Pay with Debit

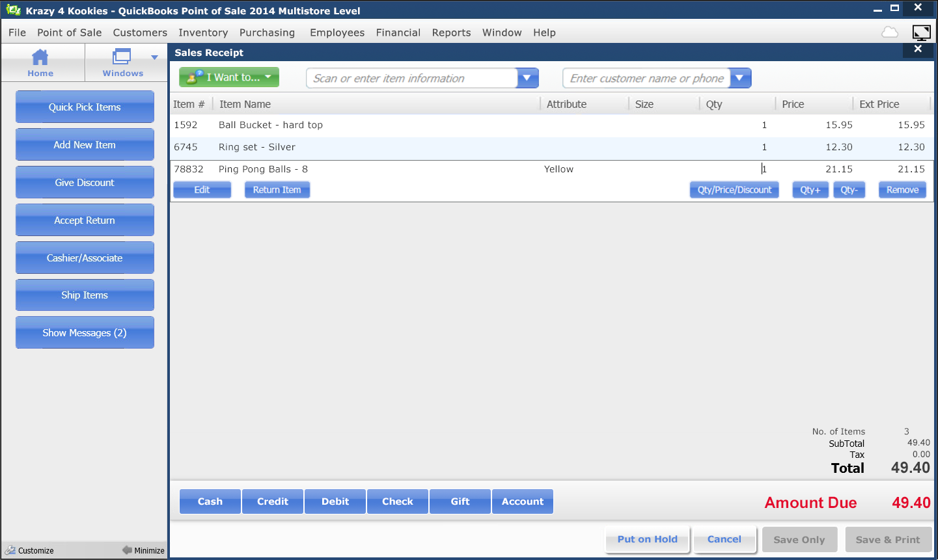tap(335, 501)
